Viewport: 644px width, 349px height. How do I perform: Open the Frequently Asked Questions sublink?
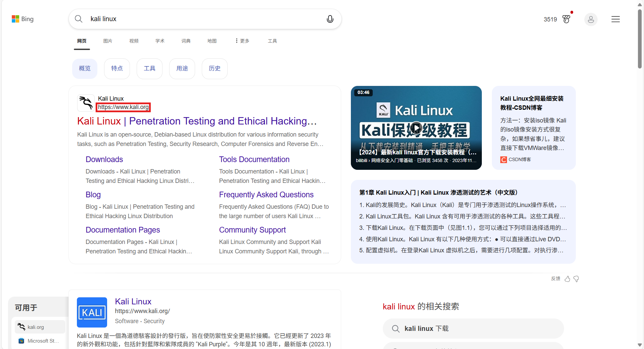[266, 195]
